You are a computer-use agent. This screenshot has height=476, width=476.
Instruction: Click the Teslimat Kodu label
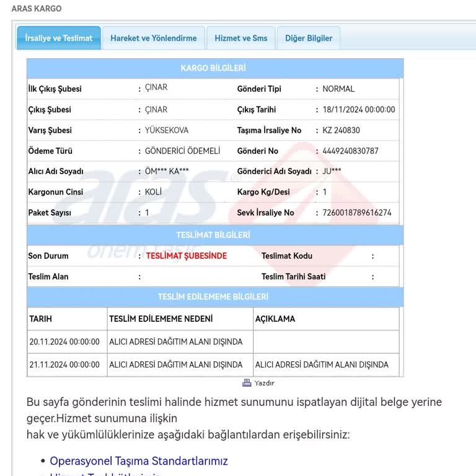287,256
